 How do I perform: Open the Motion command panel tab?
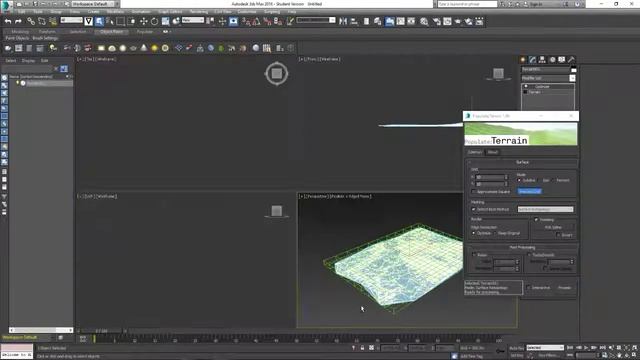click(552, 60)
